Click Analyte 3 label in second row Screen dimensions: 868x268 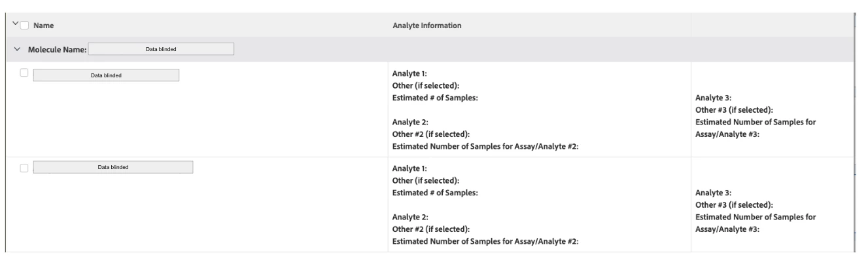click(713, 193)
